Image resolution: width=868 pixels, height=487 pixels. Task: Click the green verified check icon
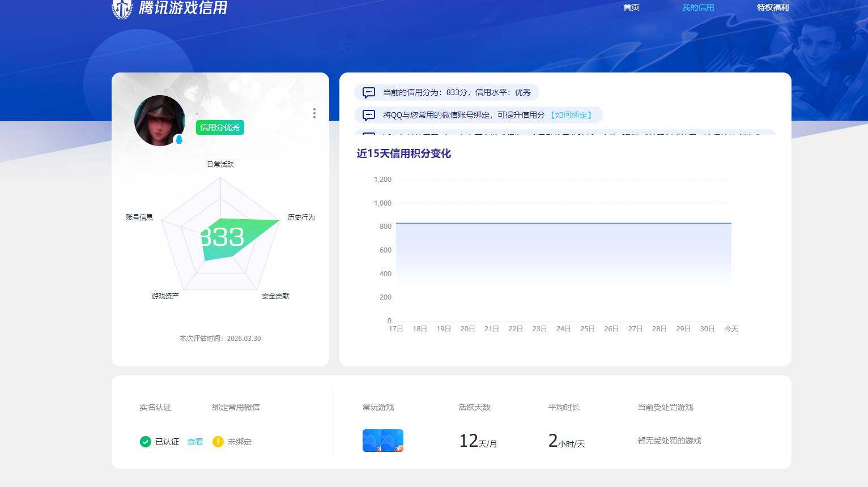145,442
